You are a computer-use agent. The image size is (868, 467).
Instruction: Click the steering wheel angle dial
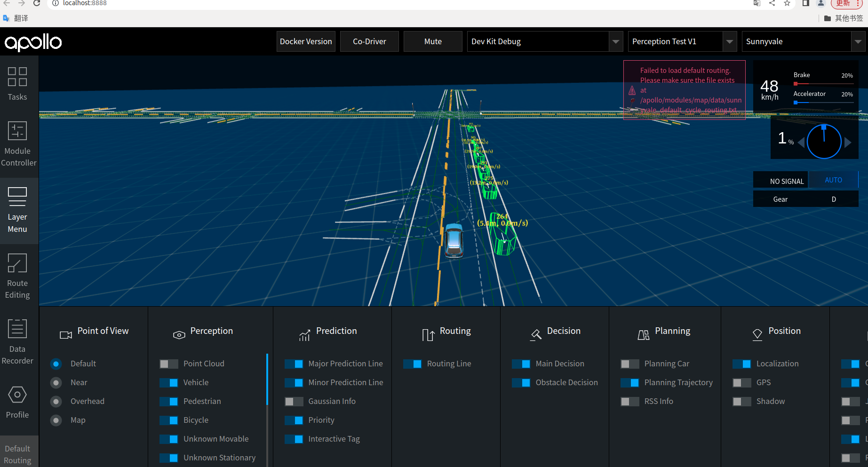[x=824, y=142]
